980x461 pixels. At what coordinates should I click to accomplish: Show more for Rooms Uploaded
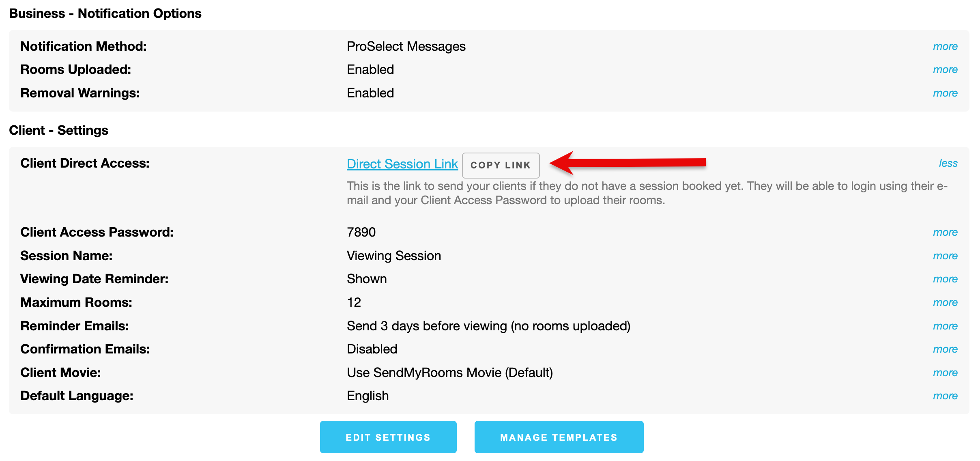(945, 69)
